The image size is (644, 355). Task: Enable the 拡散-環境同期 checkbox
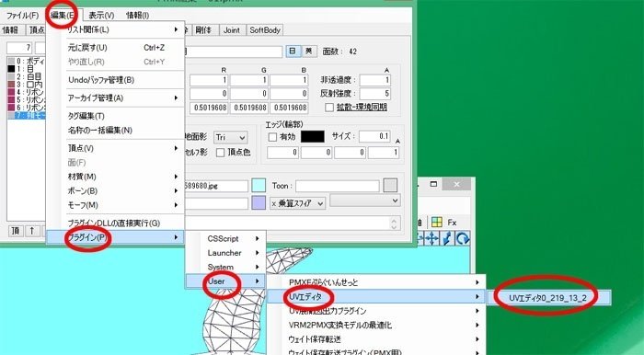coord(329,108)
